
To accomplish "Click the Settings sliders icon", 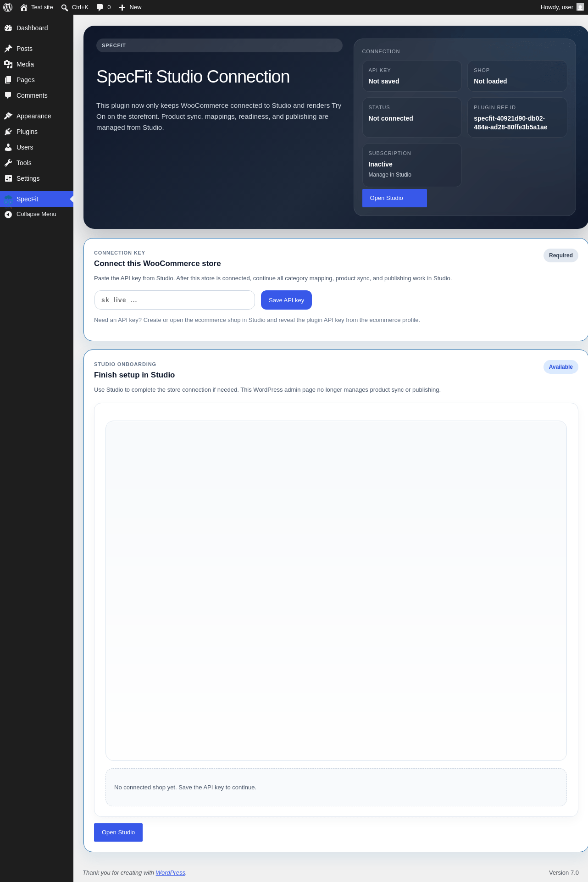I will (8, 178).
